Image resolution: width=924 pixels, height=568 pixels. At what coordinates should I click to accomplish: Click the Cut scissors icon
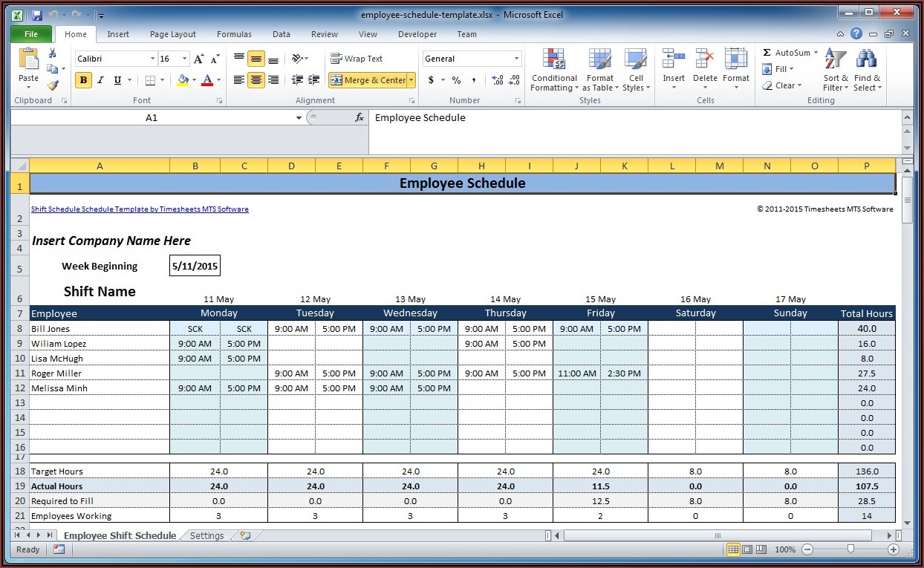pos(52,53)
